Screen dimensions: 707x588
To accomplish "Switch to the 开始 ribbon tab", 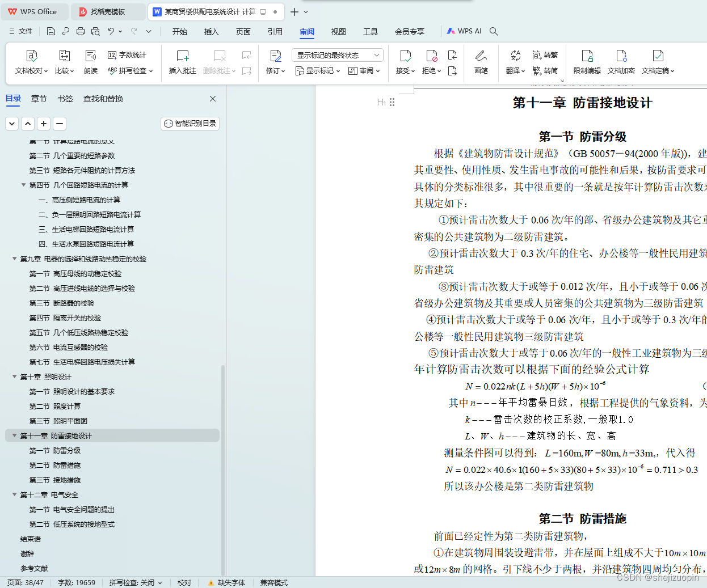I will coord(180,32).
